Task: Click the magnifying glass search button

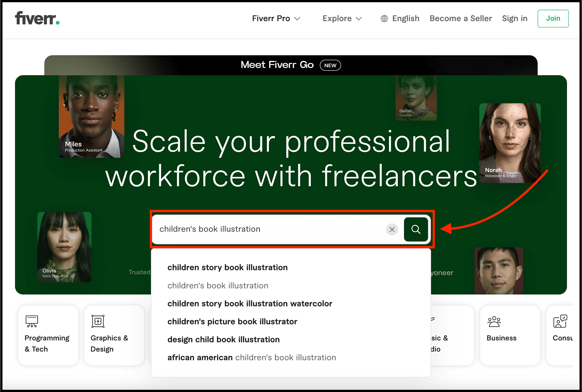Action: coord(416,229)
